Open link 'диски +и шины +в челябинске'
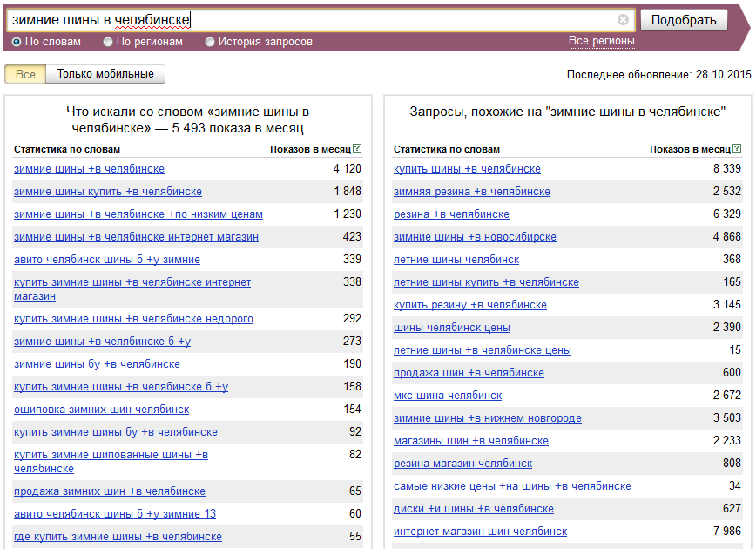This screenshot has width=756, height=549. (x=474, y=509)
